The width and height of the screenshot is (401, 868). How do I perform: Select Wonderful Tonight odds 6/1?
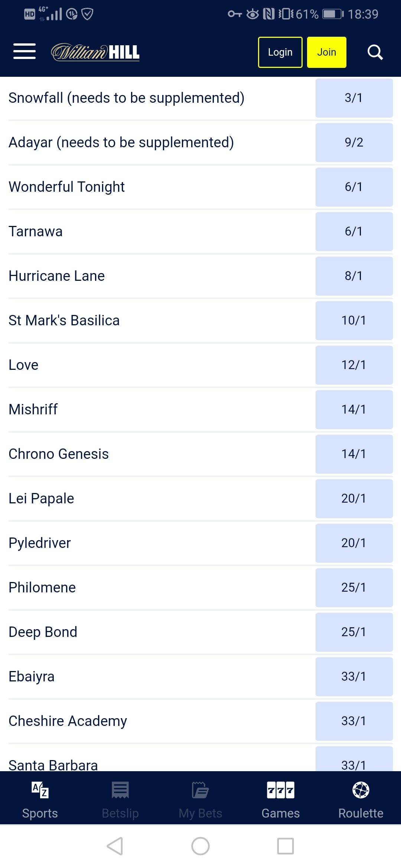point(354,187)
